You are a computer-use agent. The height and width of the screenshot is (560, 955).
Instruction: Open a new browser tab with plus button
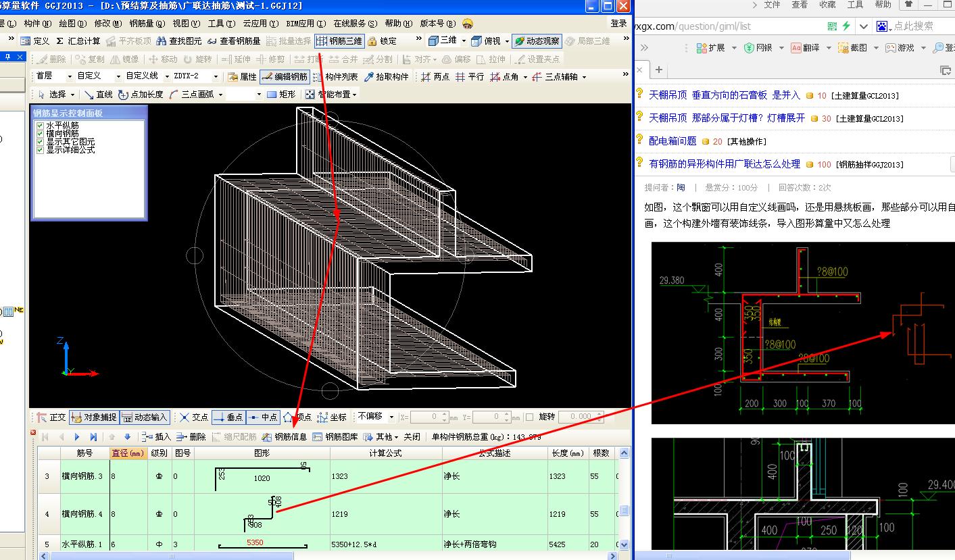pyautogui.click(x=658, y=70)
